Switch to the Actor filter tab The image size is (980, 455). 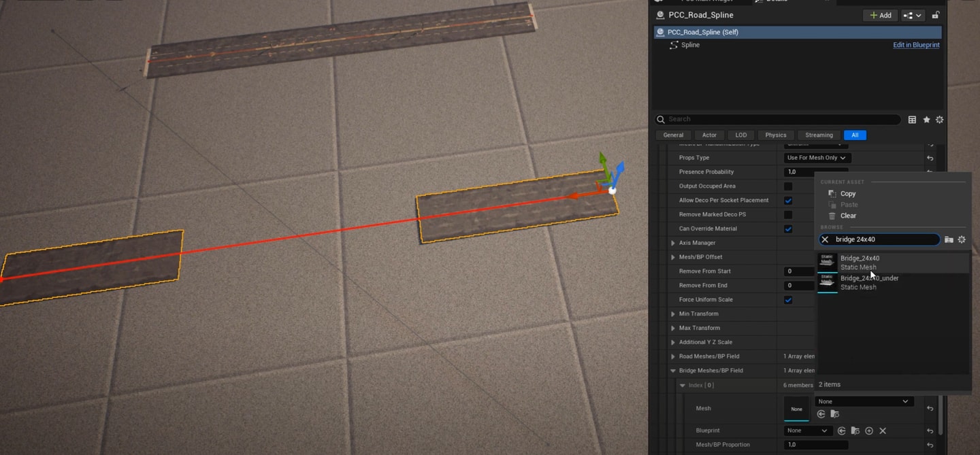click(x=709, y=135)
